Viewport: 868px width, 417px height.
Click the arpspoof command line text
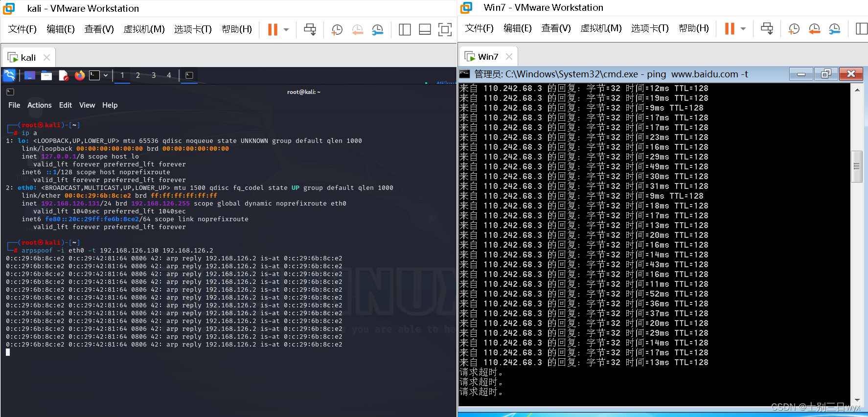[x=117, y=251]
